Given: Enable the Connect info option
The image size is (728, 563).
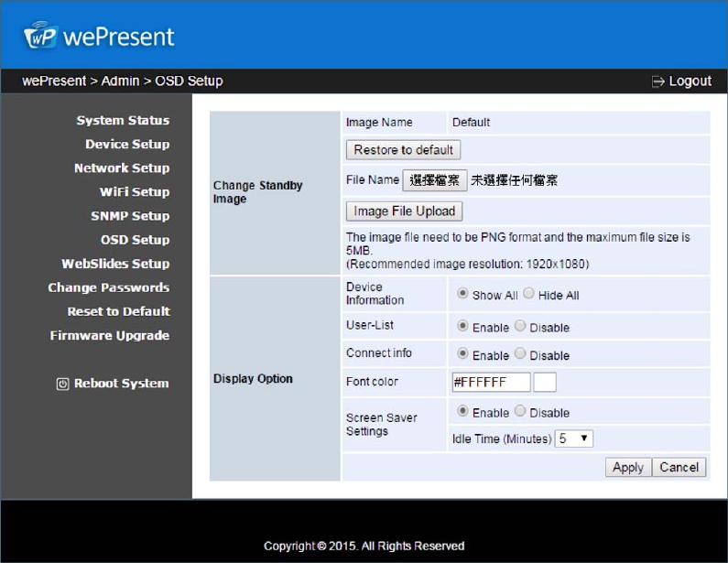Looking at the screenshot, I should pyautogui.click(x=462, y=353).
